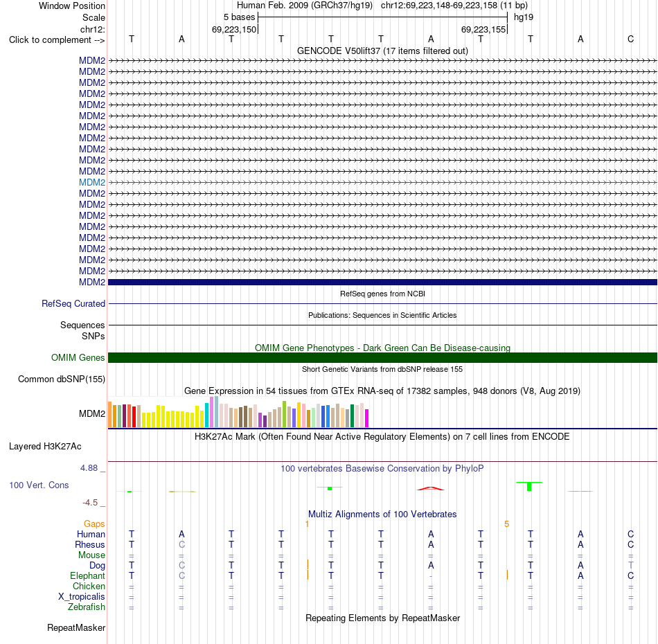Click the 69,223,155 coordinate marker
658x644 pixels.
point(483,29)
